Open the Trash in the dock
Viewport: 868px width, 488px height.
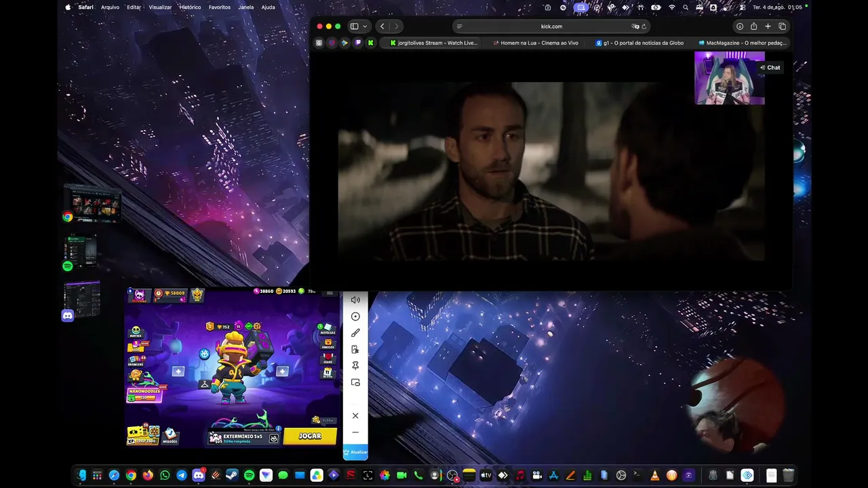tap(788, 475)
